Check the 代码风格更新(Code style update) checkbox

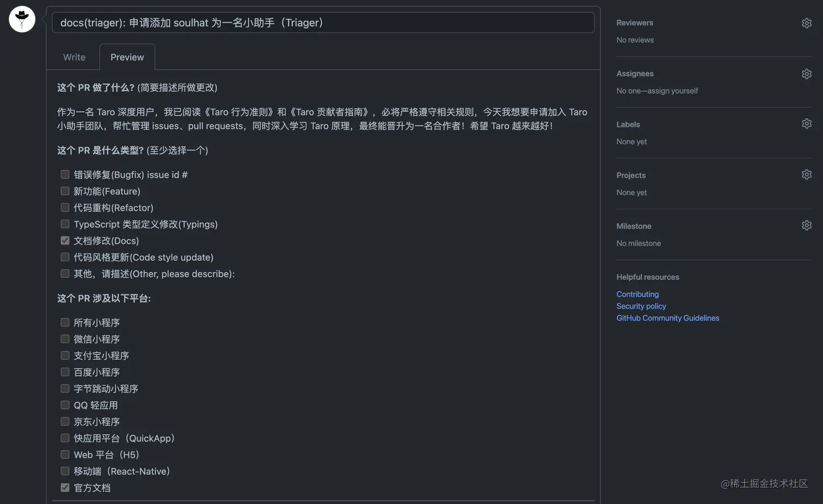coord(65,257)
